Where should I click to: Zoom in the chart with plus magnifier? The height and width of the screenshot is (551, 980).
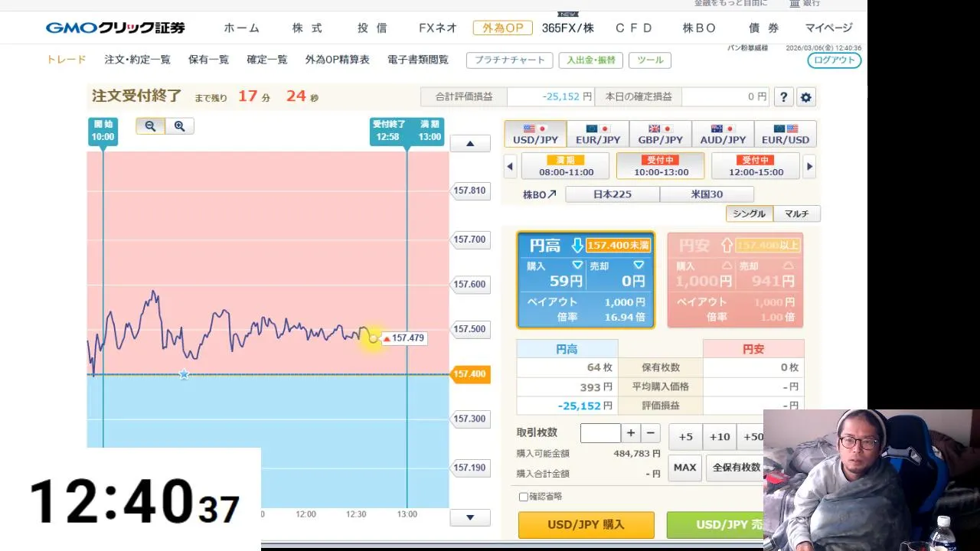point(179,126)
